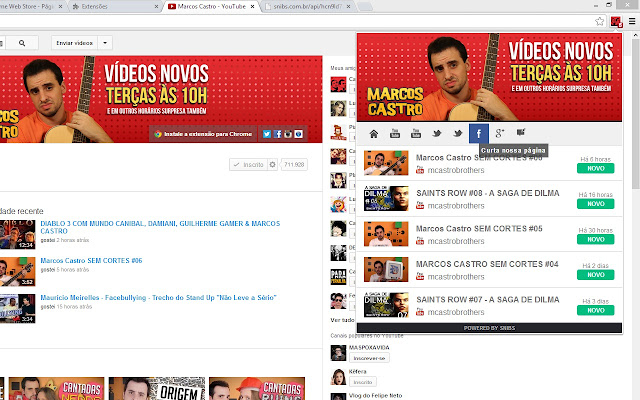Click the 711.928 subscriber count
The height and width of the screenshot is (400, 640).
[x=294, y=164]
